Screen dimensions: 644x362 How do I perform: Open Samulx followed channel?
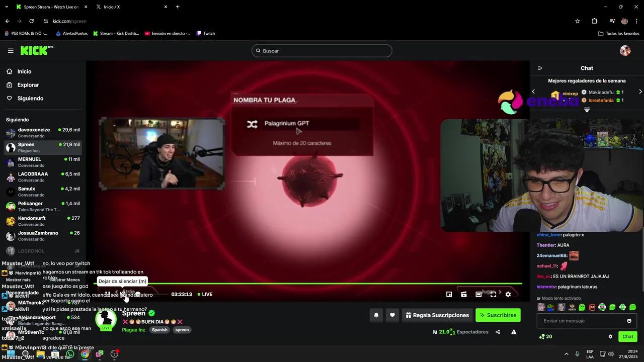click(43, 192)
